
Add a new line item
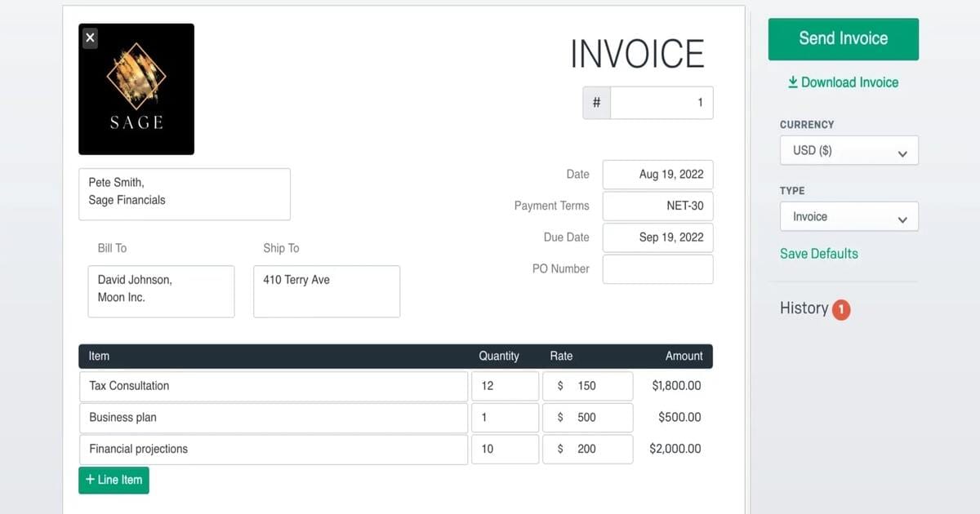click(114, 480)
